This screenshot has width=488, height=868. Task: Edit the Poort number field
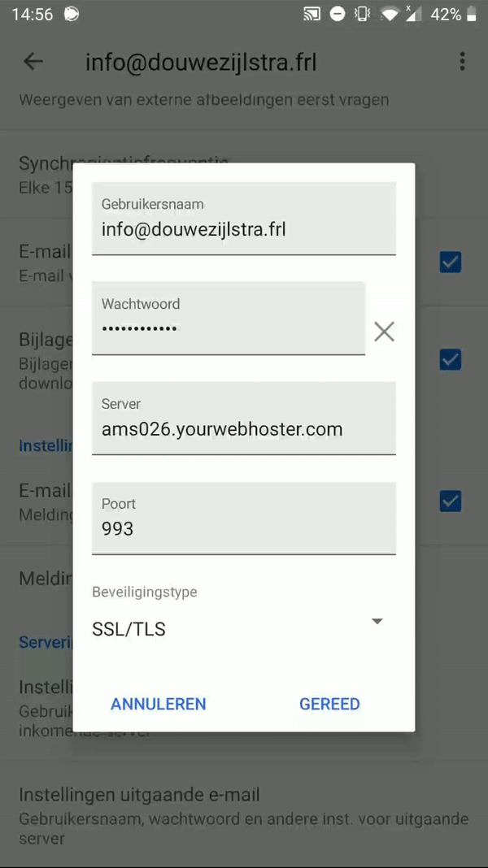coord(244,518)
